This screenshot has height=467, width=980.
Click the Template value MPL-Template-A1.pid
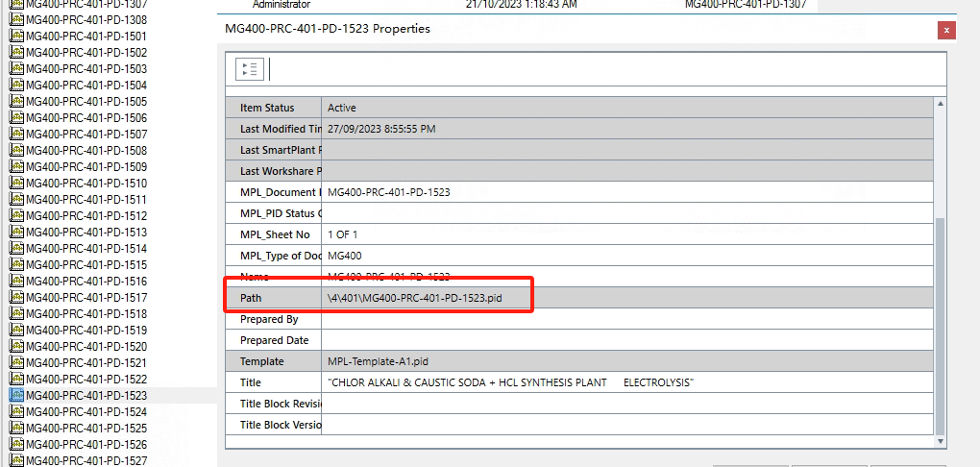coord(378,361)
